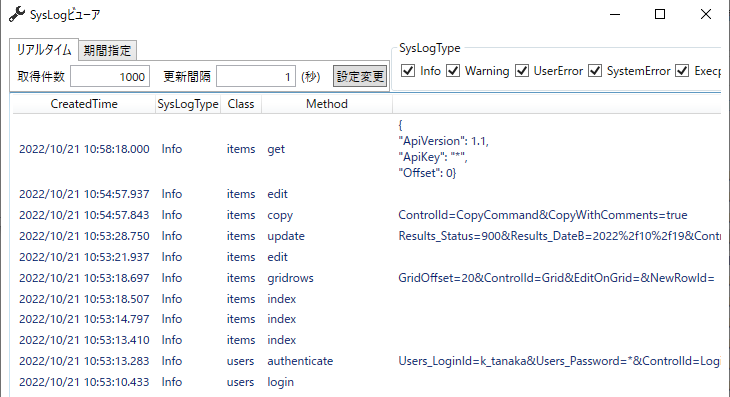Click the get method cell
The width and height of the screenshot is (730, 397).
tap(276, 149)
